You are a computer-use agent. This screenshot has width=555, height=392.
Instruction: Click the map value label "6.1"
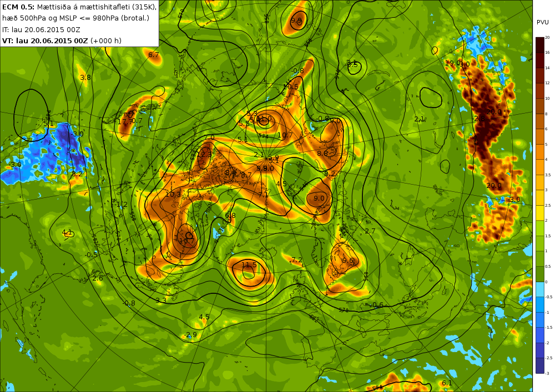[447, 383]
